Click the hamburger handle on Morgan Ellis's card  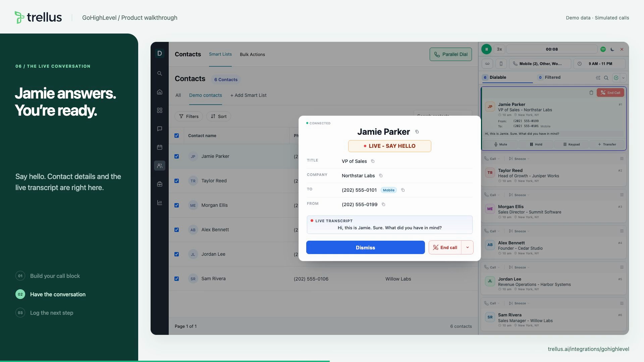pyautogui.click(x=622, y=195)
